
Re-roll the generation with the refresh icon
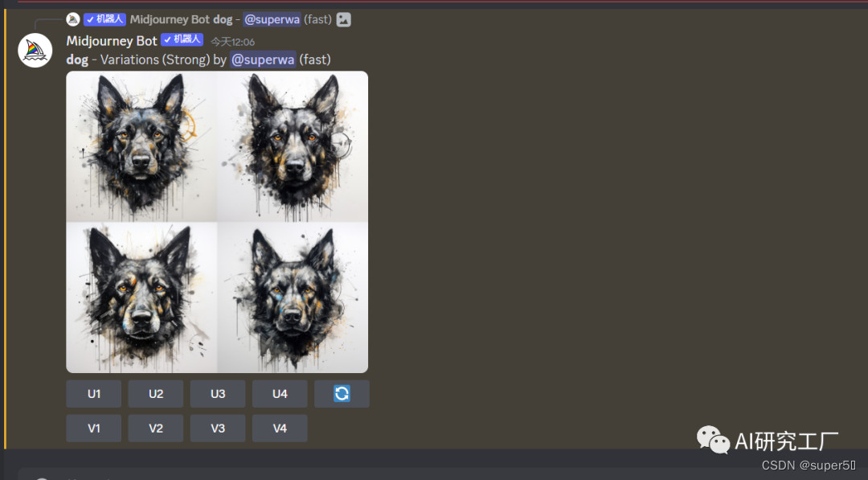[x=342, y=394]
